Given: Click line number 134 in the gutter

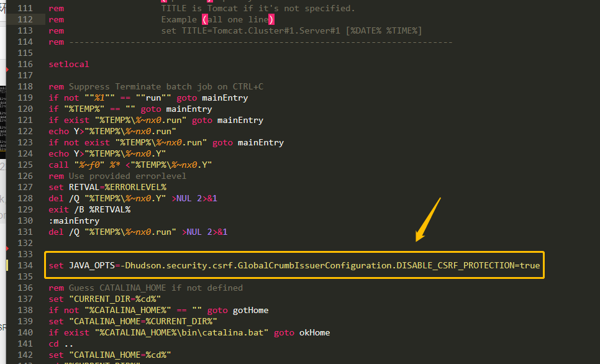Looking at the screenshot, I should coord(25,265).
